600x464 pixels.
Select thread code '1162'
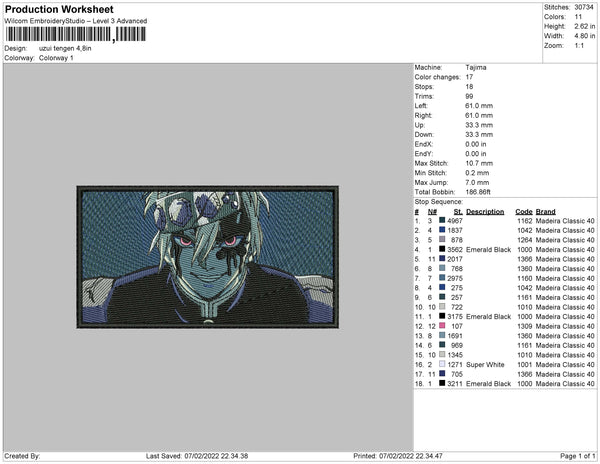click(525, 221)
